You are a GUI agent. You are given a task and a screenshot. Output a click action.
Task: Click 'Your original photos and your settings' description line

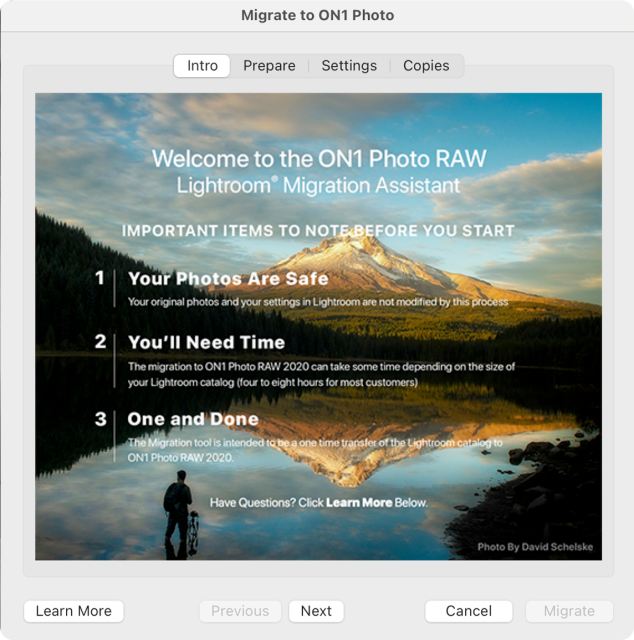point(318,302)
